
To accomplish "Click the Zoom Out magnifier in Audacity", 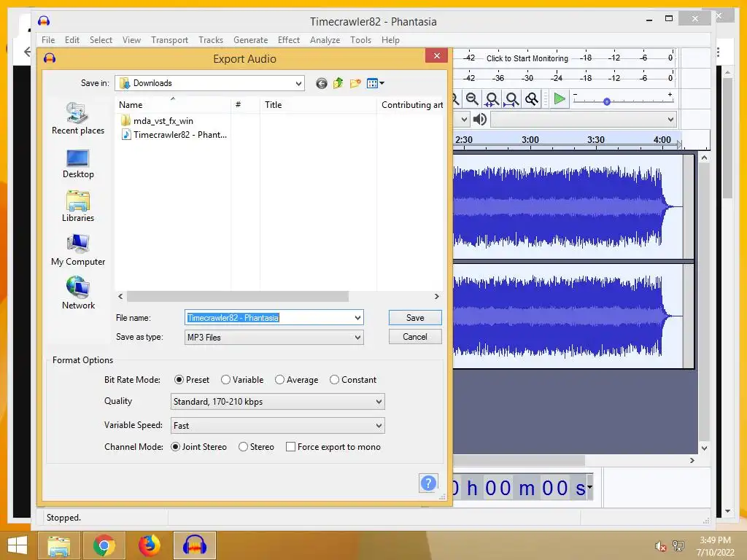I will click(x=472, y=99).
